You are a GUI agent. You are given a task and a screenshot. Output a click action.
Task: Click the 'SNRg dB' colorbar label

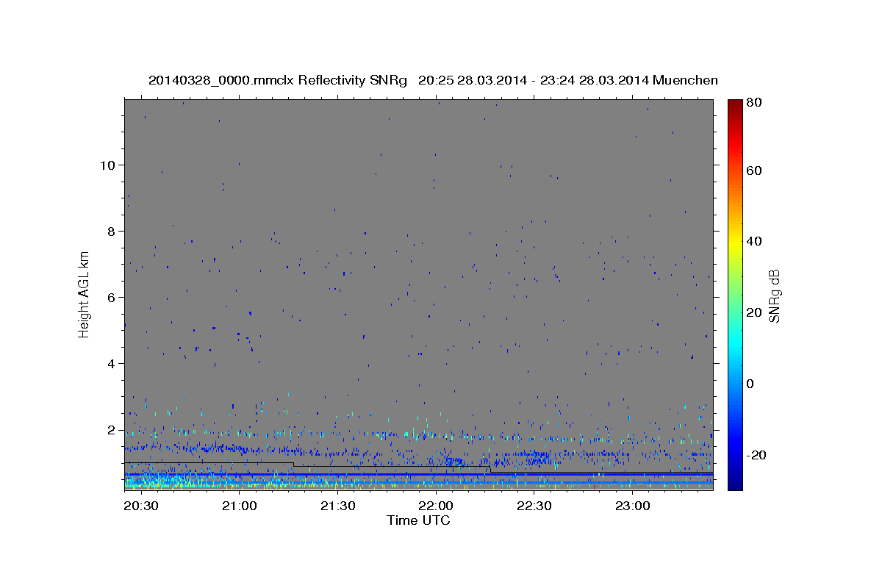click(773, 296)
